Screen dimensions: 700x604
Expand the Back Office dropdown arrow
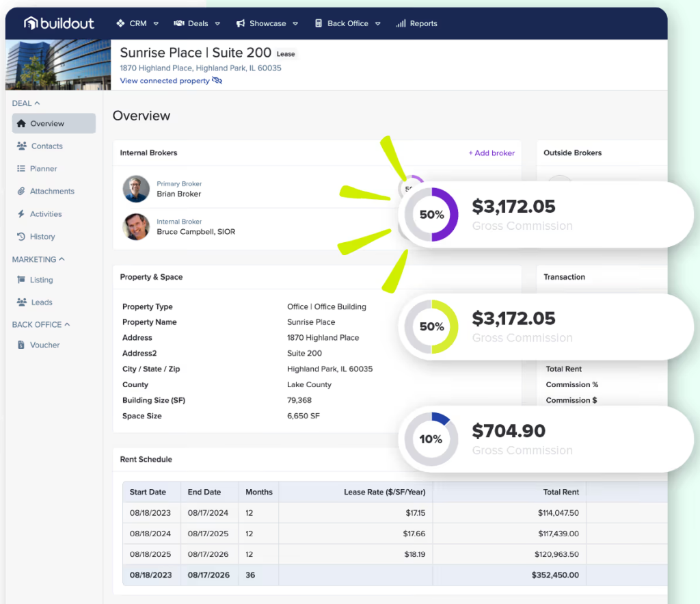click(x=377, y=24)
